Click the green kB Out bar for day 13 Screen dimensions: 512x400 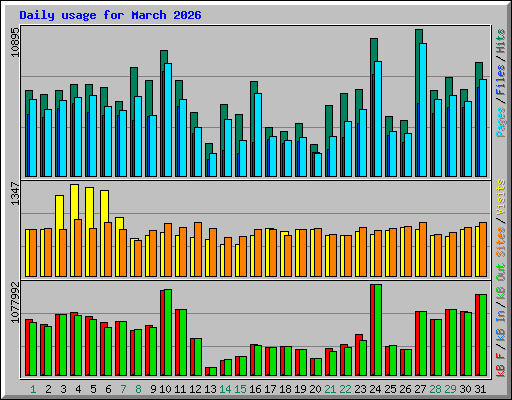pyautogui.click(x=213, y=372)
